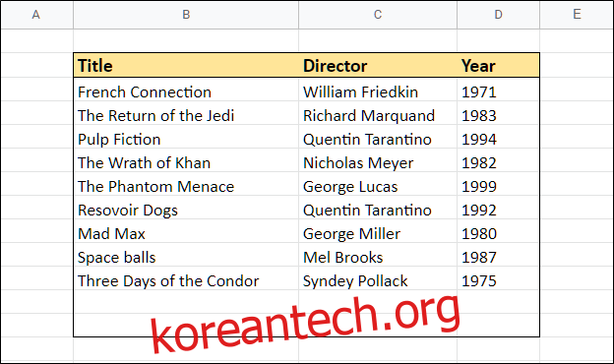Select column C header
The height and width of the screenshot is (364, 614).
click(378, 15)
